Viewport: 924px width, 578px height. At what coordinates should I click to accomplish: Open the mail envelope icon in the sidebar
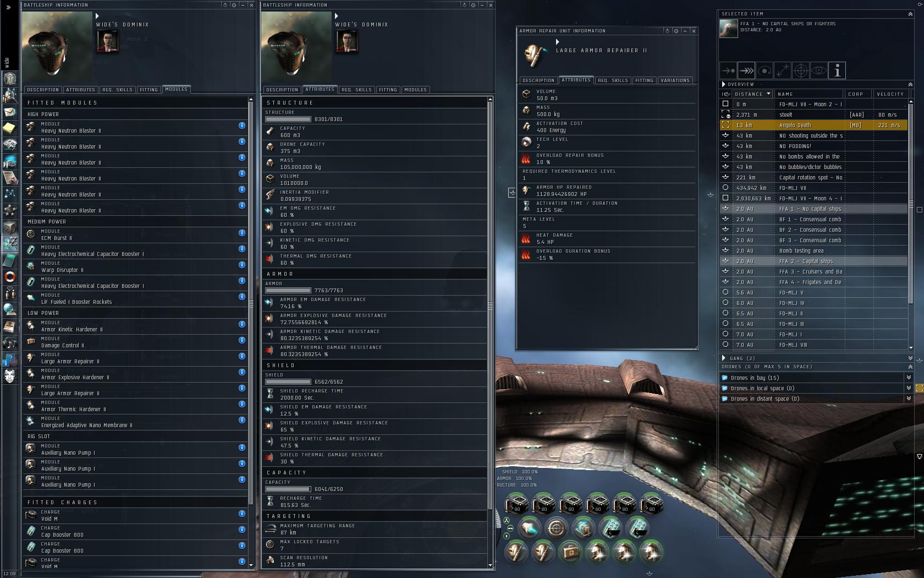point(9,112)
